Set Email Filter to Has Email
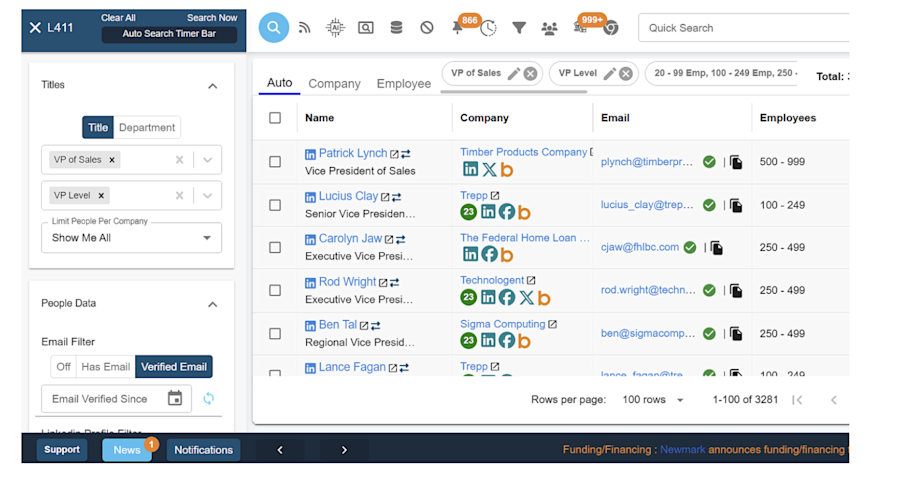Image resolution: width=900 pixels, height=478 pixels. 106,367
